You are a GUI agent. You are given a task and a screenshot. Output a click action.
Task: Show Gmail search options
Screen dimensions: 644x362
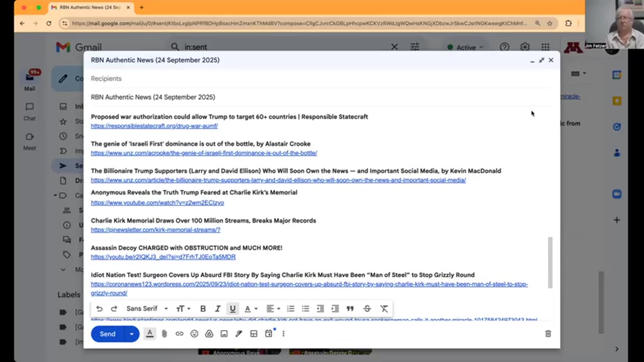click(415, 47)
